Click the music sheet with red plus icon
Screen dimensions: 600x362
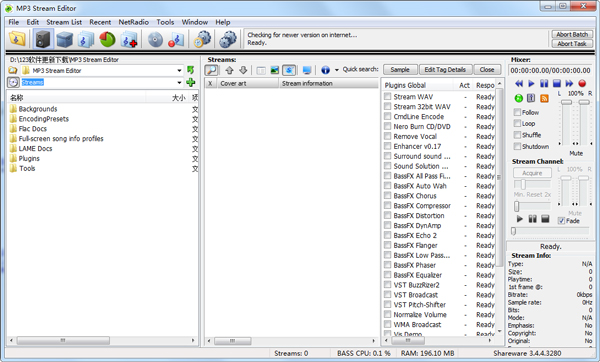[129, 39]
